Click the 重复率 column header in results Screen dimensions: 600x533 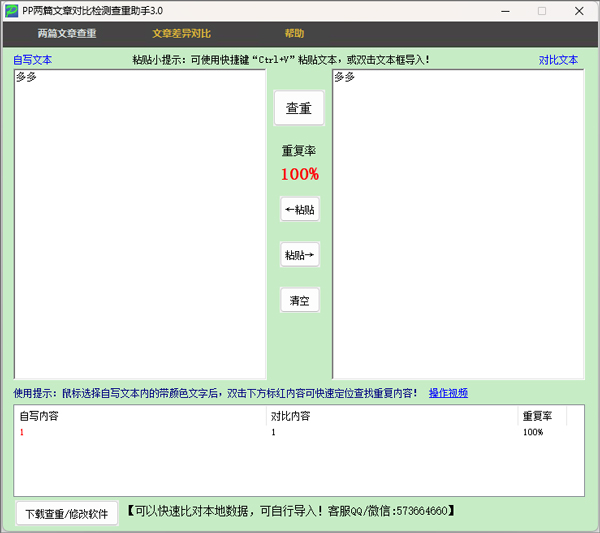click(541, 416)
